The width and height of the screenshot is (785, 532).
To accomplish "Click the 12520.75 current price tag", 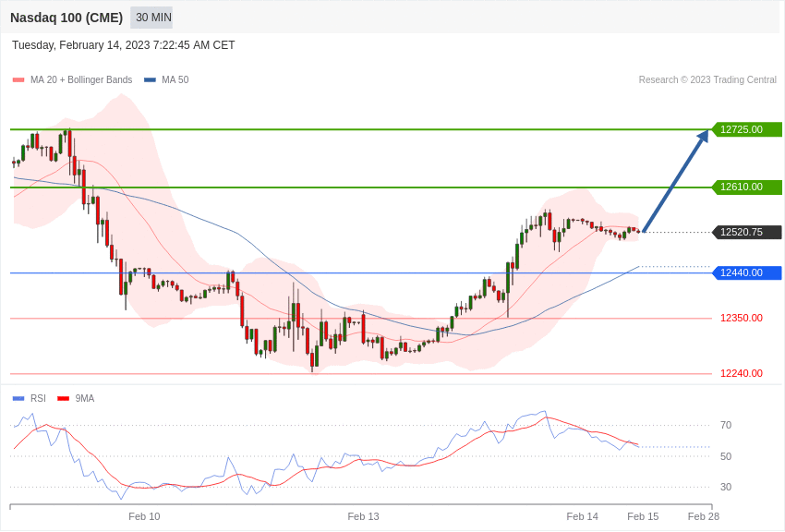I will [x=746, y=232].
